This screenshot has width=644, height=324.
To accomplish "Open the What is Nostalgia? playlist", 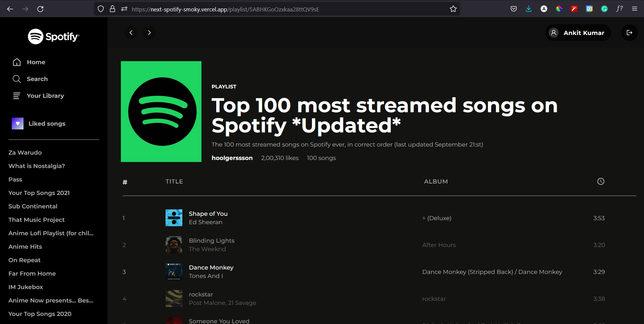I will 37,166.
